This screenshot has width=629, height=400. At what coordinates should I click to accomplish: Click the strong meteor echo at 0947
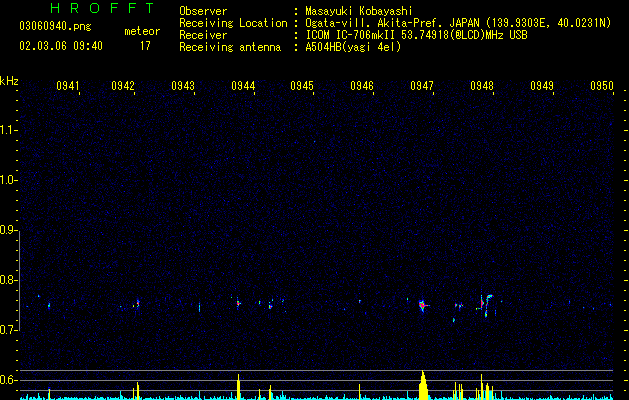pos(422,305)
